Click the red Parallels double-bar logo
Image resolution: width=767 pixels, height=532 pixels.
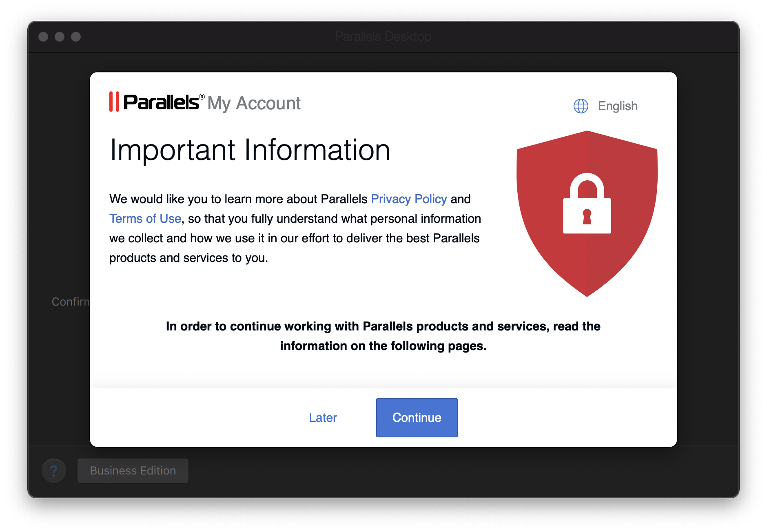[114, 102]
